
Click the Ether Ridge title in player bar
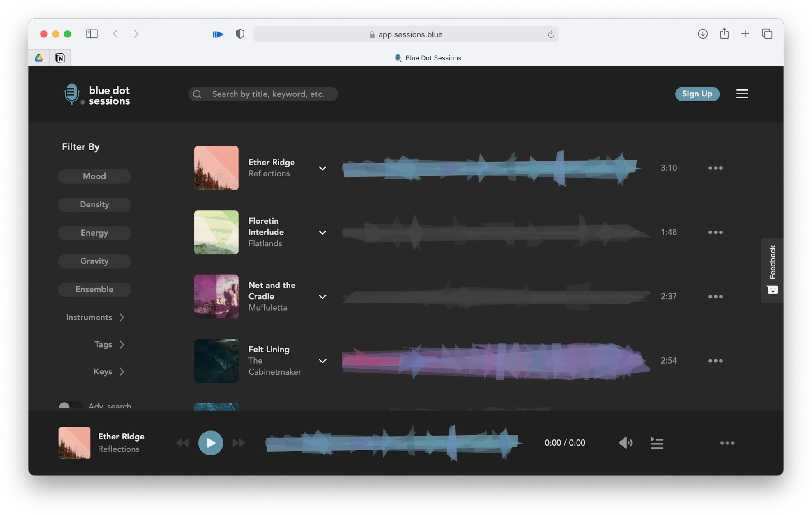pos(121,437)
